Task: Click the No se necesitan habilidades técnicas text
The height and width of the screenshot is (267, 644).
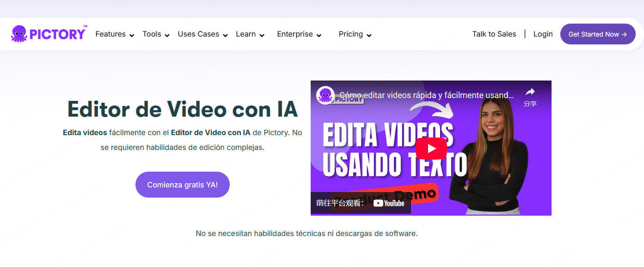Action: tap(307, 234)
